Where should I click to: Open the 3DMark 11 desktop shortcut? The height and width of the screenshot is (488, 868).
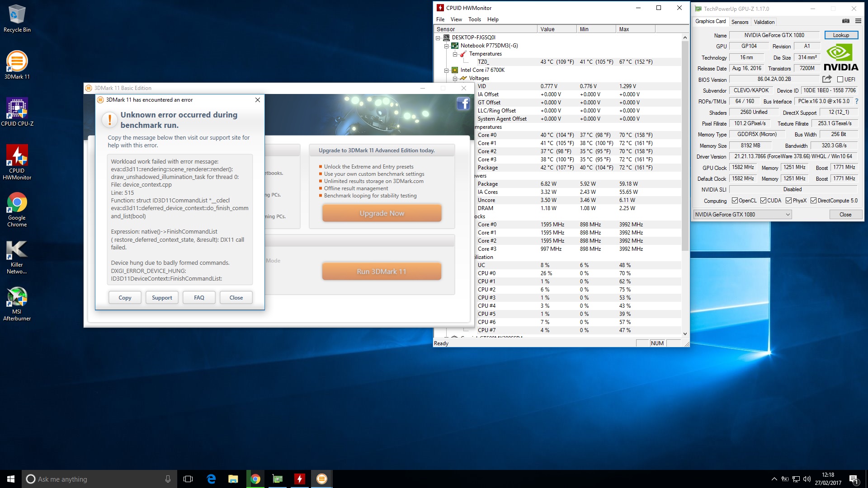click(17, 65)
